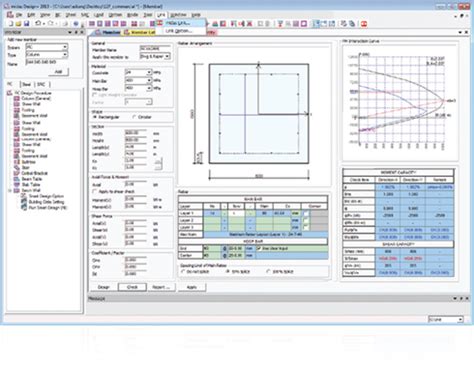Click the Batch Wall tree icon
The width and height of the screenshot is (474, 367).
(16, 190)
